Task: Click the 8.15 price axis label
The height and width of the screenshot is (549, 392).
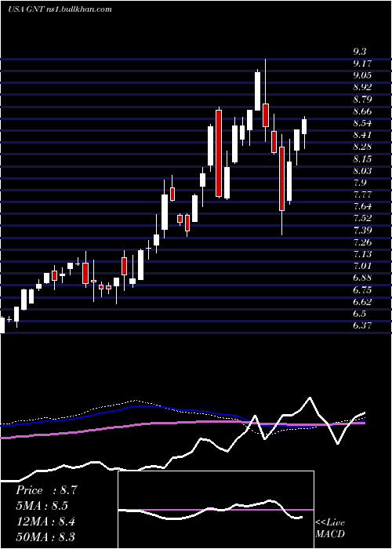Action: pyautogui.click(x=362, y=159)
